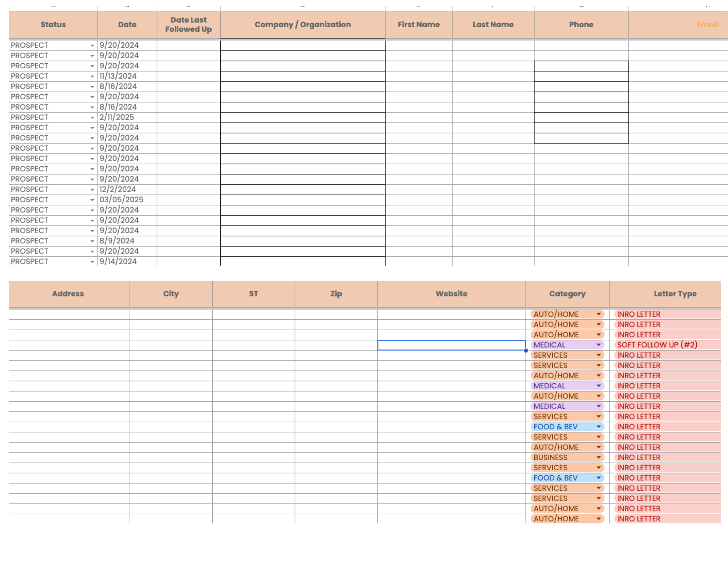Open Status dropdown in the 03/05/2025 row
The width and height of the screenshot is (728, 562).
[92, 200]
